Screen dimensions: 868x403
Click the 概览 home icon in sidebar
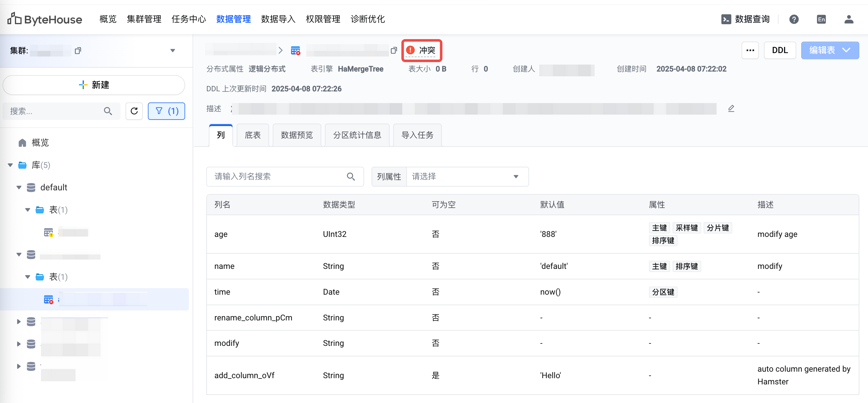click(x=22, y=143)
